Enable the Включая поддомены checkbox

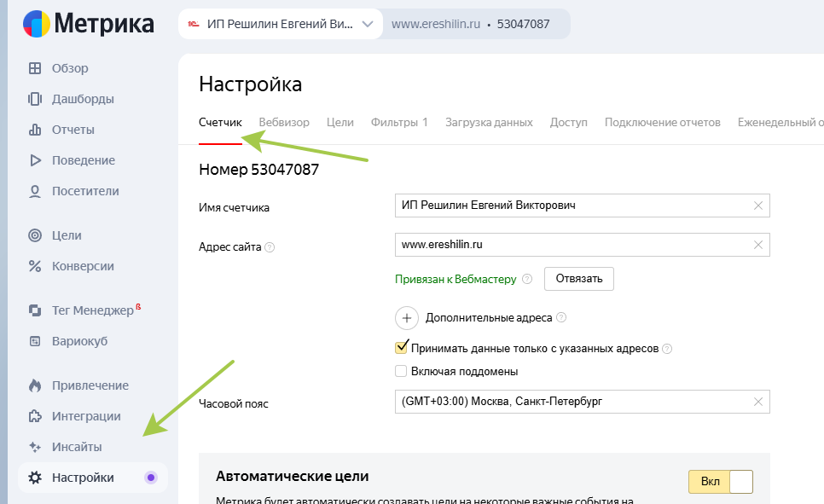pyautogui.click(x=401, y=370)
